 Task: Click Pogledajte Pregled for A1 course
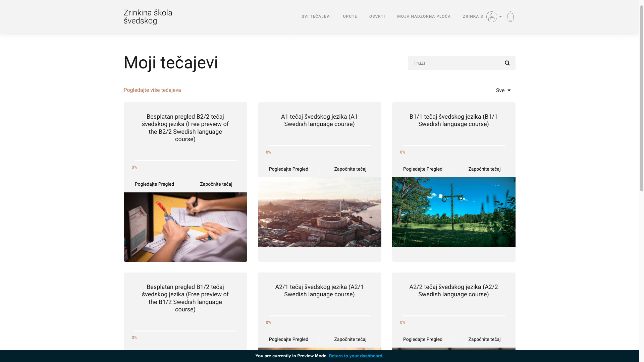[288, 169]
